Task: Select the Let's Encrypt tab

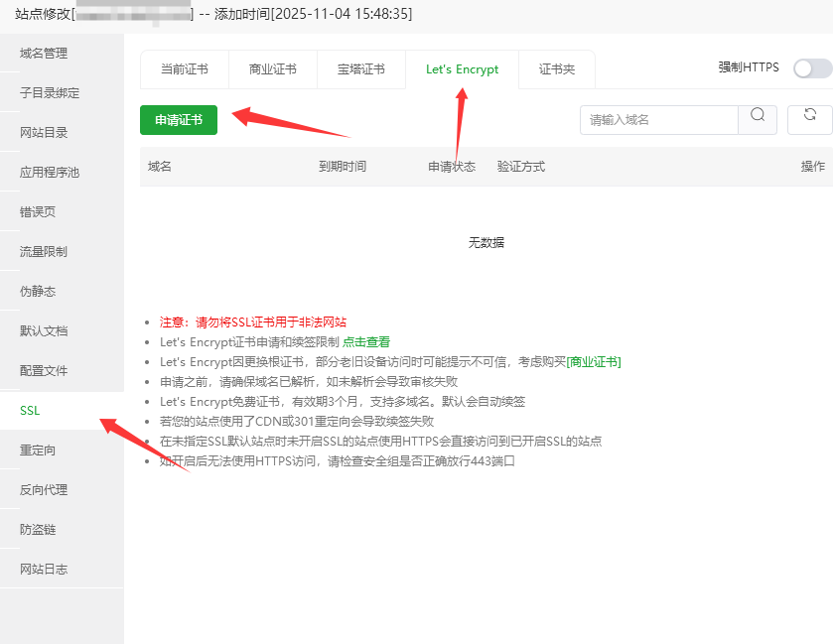Action: (x=462, y=69)
